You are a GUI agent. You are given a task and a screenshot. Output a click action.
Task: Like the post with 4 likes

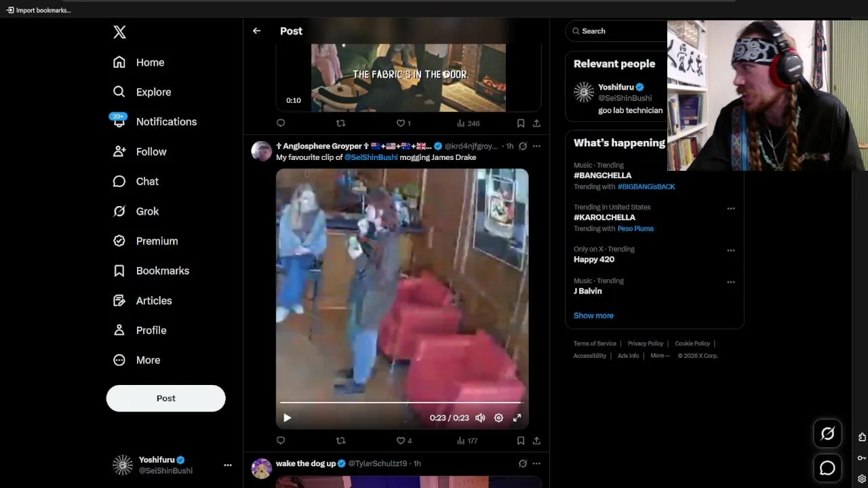[404, 441]
